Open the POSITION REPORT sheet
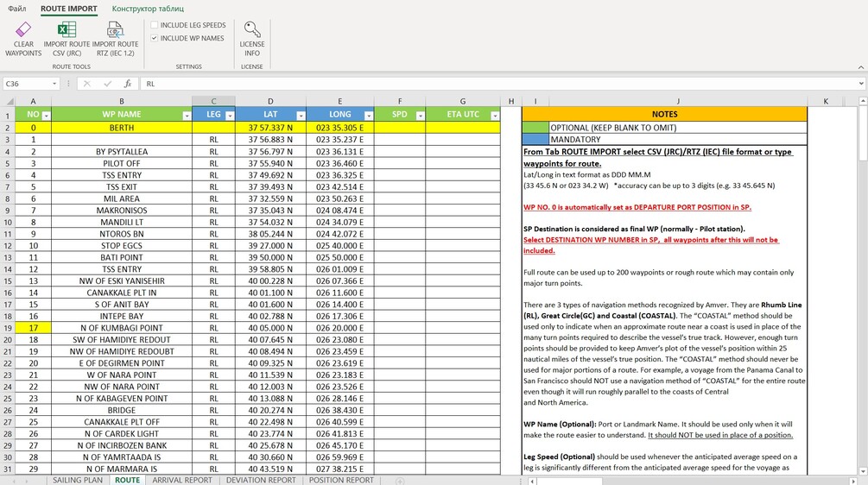Image resolution: width=868 pixels, height=485 pixels. pos(341,480)
